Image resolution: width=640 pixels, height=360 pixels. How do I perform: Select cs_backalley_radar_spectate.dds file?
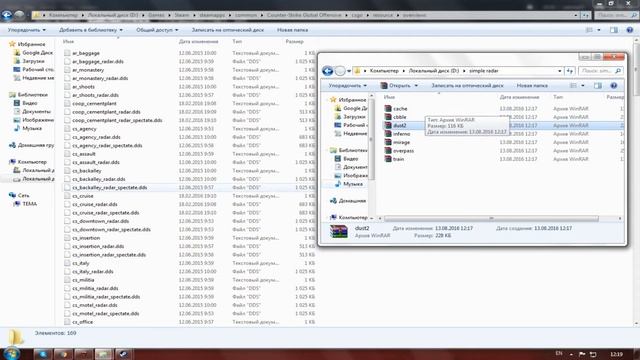point(109,187)
